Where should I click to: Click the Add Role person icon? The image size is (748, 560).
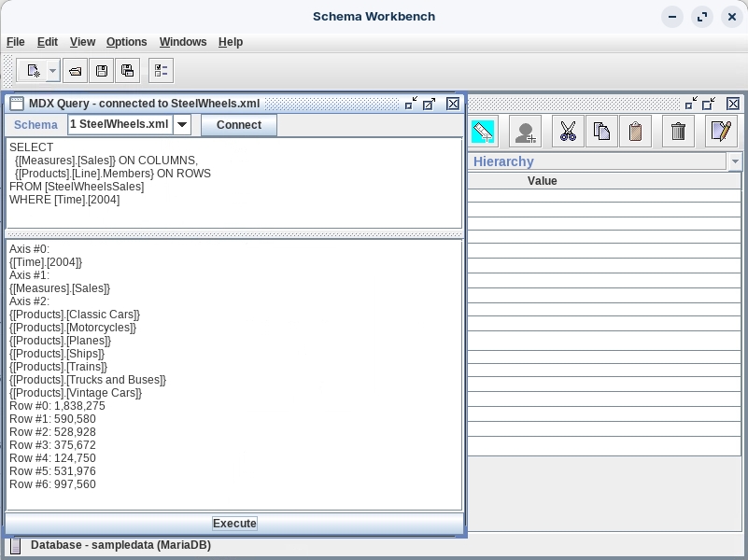click(x=525, y=132)
